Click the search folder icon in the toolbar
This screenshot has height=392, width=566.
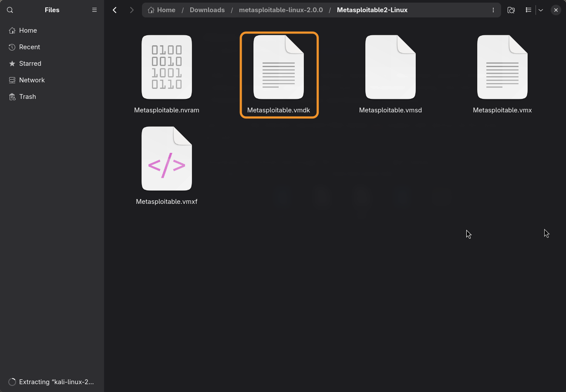coord(511,10)
